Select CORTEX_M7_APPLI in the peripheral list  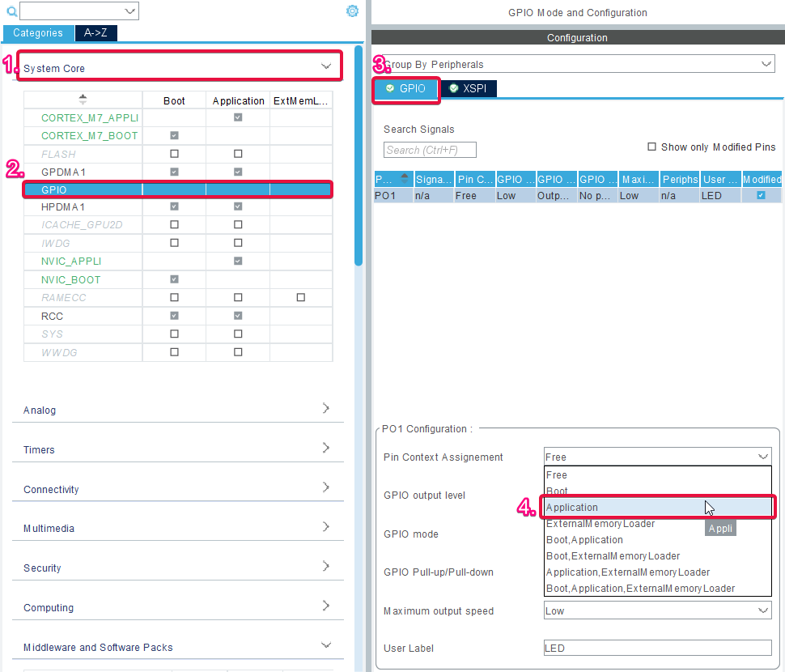point(90,117)
